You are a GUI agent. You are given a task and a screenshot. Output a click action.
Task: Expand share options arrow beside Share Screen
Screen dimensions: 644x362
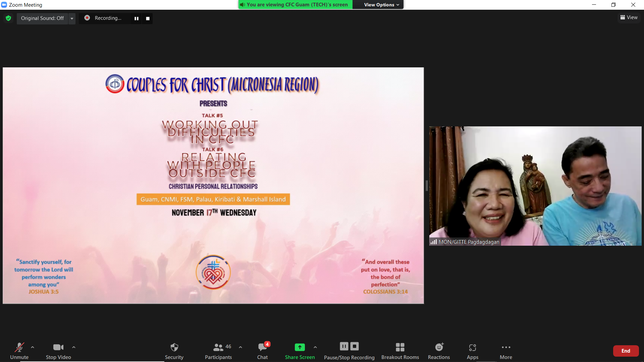(315, 347)
